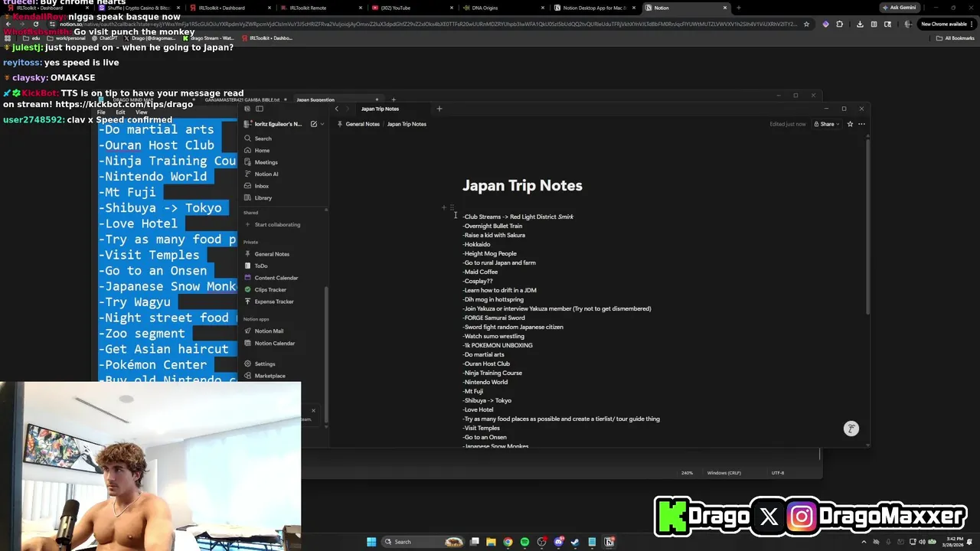Switch to the (302) YouTube Chrome tab
This screenshot has width=980, height=551.
click(410, 8)
